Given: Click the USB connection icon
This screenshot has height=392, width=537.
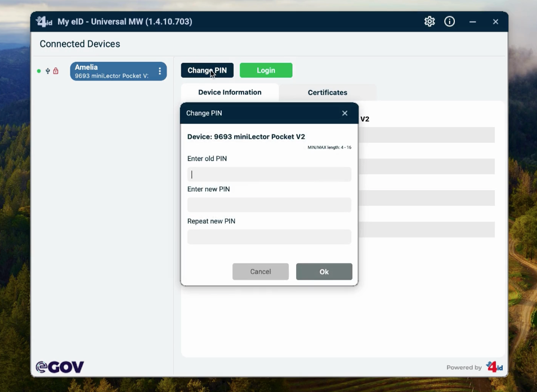Looking at the screenshot, I should coord(48,71).
